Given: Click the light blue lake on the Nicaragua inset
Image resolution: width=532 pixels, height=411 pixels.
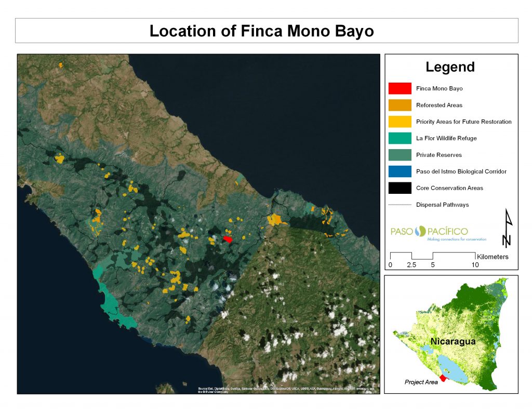Looking at the screenshot, I should click(453, 368).
